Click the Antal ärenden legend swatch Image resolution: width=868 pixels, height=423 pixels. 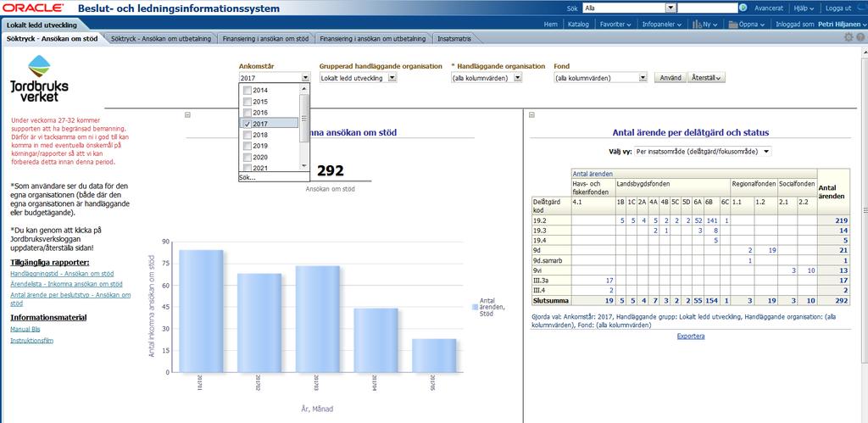[x=475, y=306]
